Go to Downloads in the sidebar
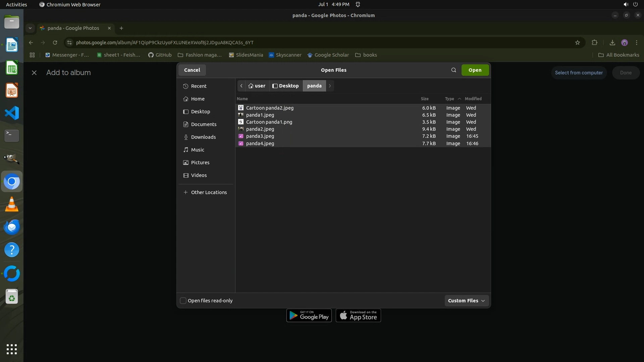The width and height of the screenshot is (644, 362). click(203, 137)
